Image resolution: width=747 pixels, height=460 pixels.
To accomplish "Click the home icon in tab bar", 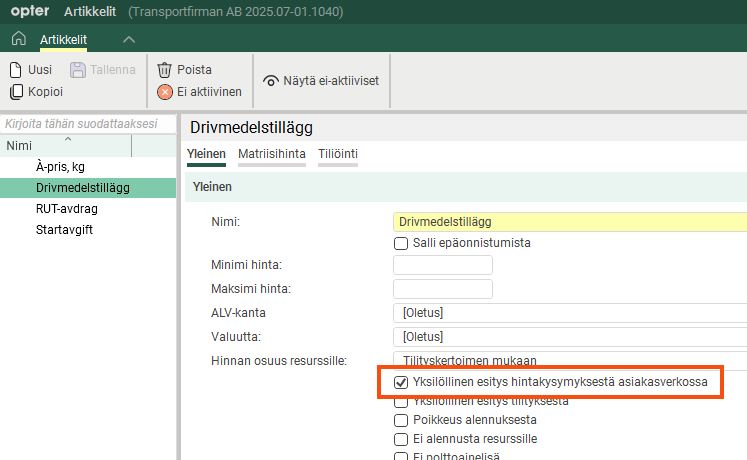I will click(18, 39).
